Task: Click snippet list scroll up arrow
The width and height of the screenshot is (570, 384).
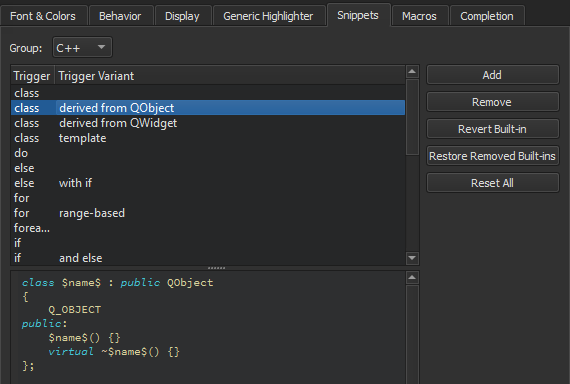Action: (412, 72)
